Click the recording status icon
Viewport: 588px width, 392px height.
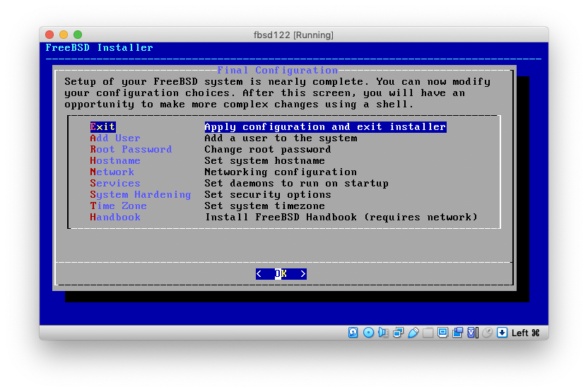[458, 333]
